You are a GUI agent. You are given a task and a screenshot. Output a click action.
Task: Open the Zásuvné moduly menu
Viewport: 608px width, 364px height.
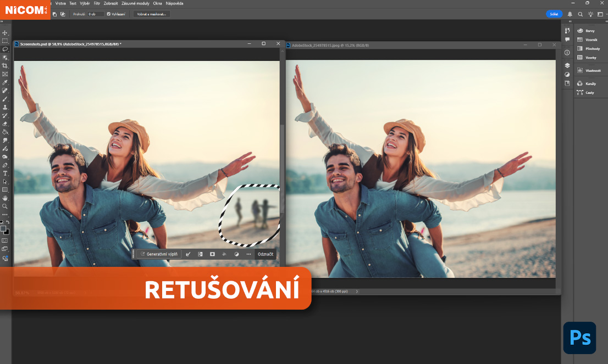(x=135, y=3)
